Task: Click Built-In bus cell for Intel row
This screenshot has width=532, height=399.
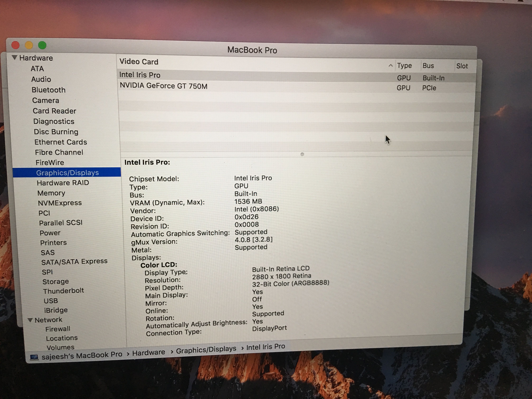Action: (x=433, y=78)
